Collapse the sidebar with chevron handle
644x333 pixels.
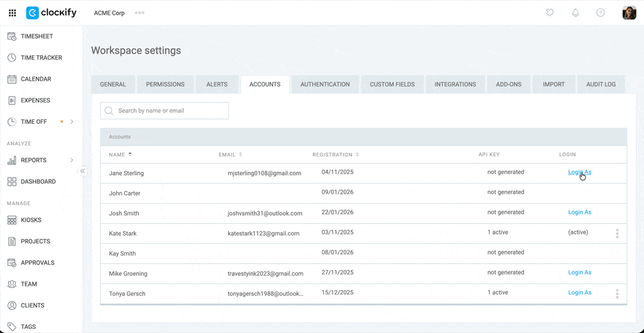click(x=83, y=171)
